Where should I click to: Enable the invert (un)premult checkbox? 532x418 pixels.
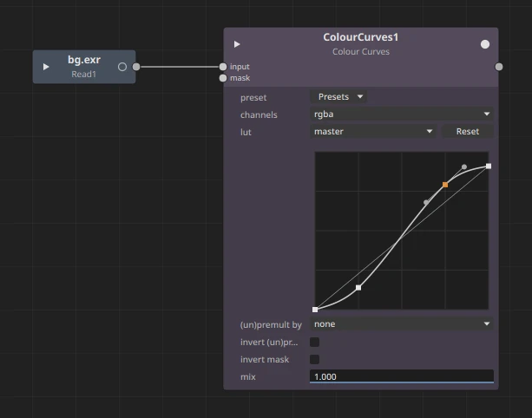[x=314, y=342]
